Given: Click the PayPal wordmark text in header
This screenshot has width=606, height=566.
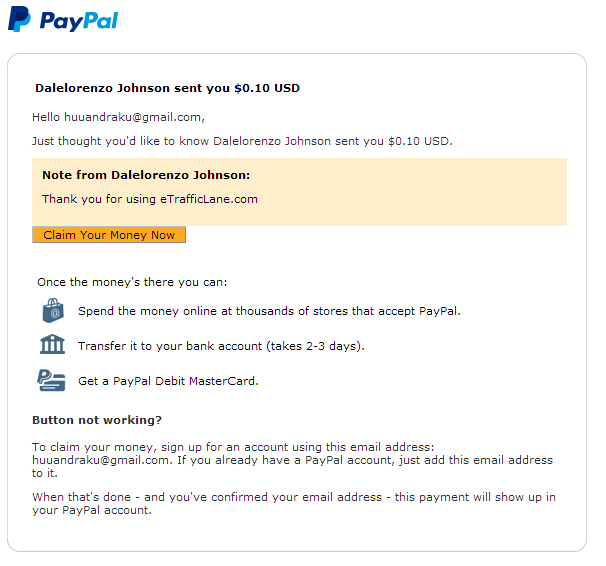Looking at the screenshot, I should [x=79, y=21].
